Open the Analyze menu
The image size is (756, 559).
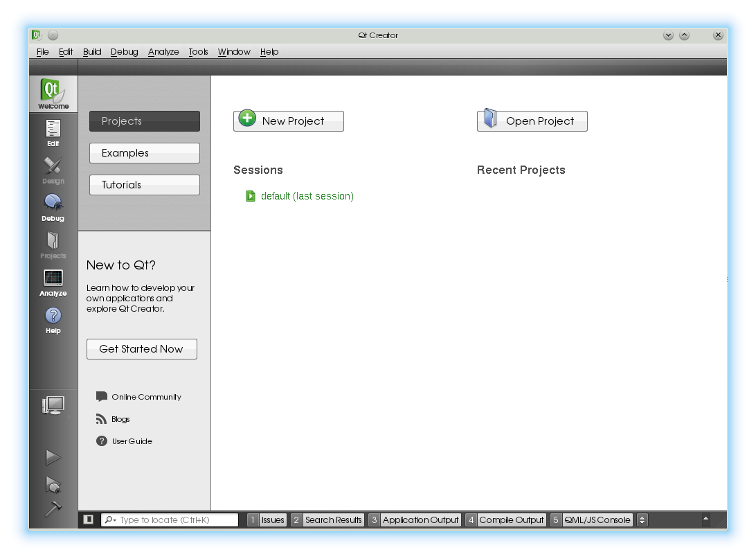163,52
